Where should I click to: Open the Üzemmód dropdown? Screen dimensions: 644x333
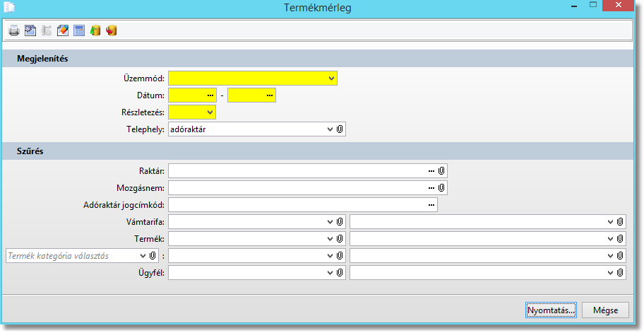click(x=331, y=78)
